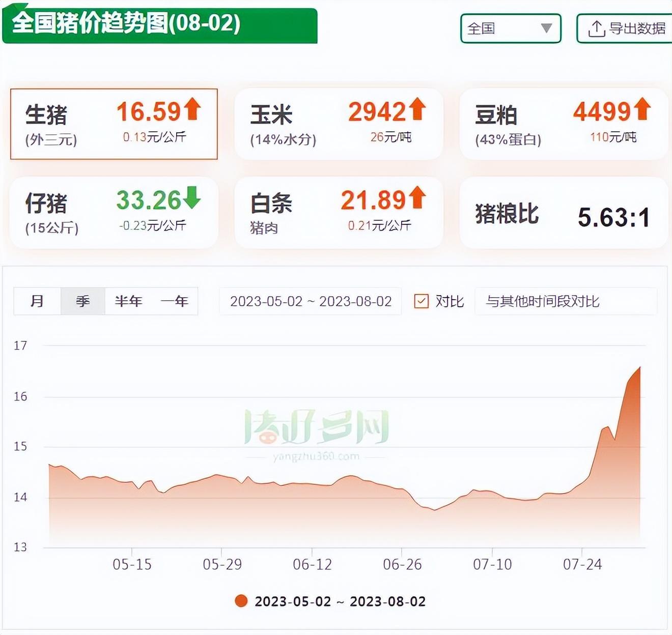The image size is (672, 635).
Task: Click the red up arrow beside 21.89
Action: point(417,198)
